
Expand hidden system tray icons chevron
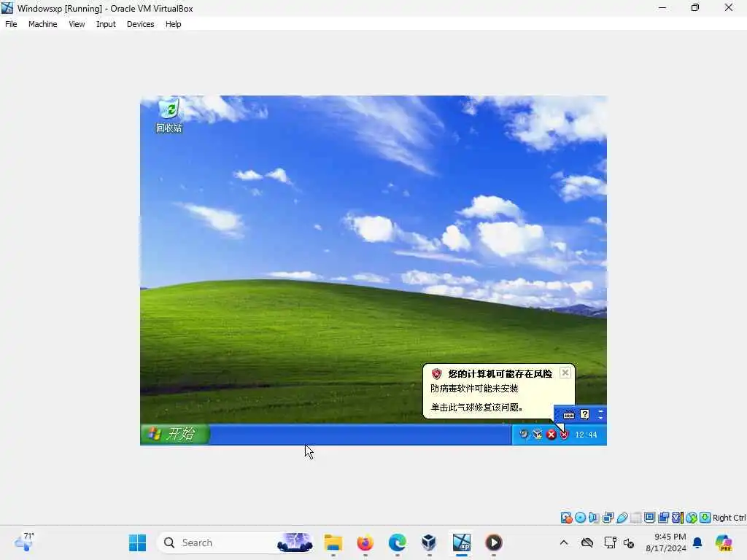[x=564, y=542]
